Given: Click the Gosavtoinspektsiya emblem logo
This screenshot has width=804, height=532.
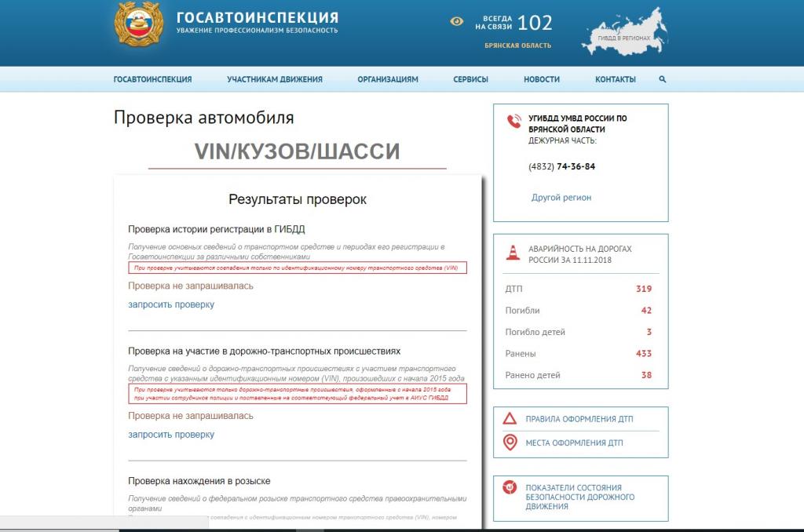Looking at the screenshot, I should 139,24.
